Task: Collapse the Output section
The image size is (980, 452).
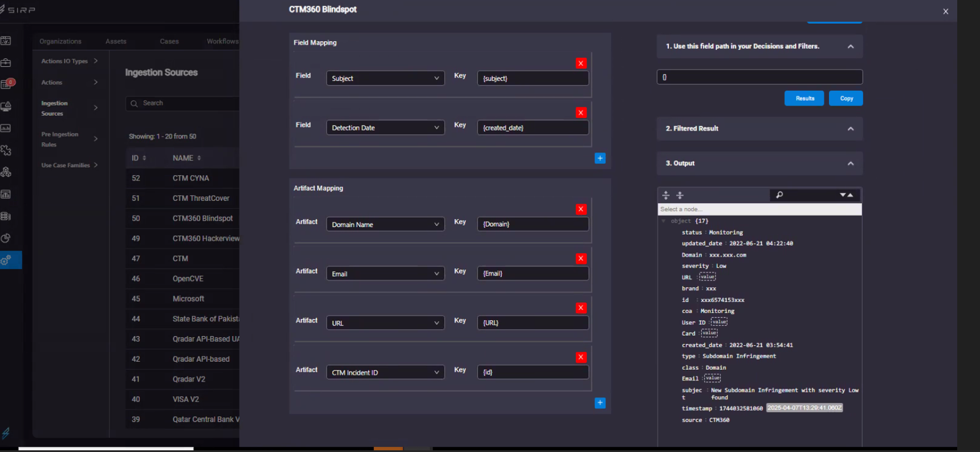Action: [x=851, y=164]
